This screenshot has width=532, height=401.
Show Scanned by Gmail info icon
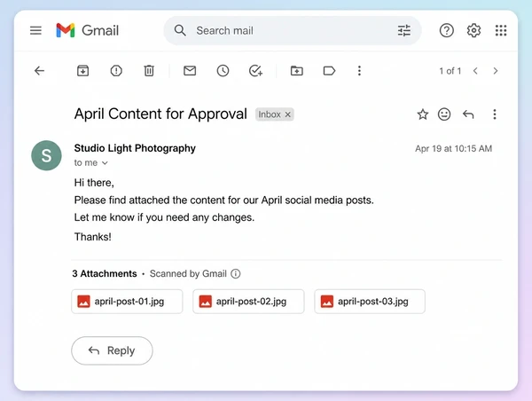(236, 273)
